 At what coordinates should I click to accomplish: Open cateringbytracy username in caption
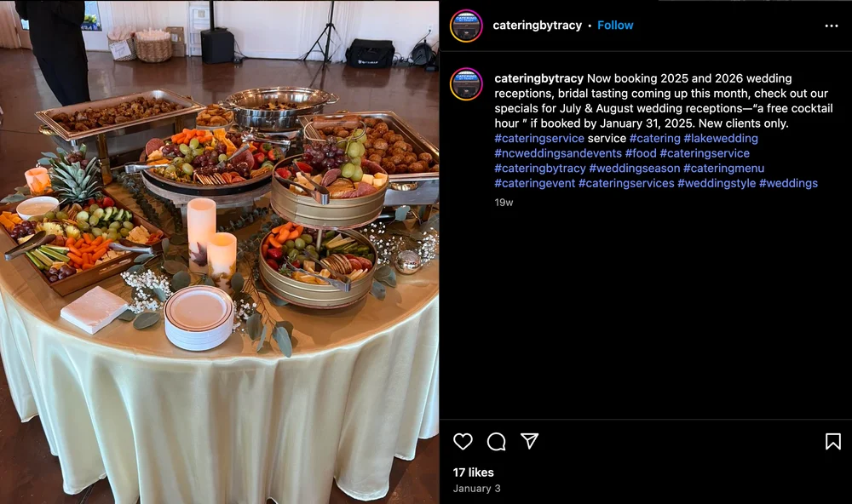coord(539,78)
